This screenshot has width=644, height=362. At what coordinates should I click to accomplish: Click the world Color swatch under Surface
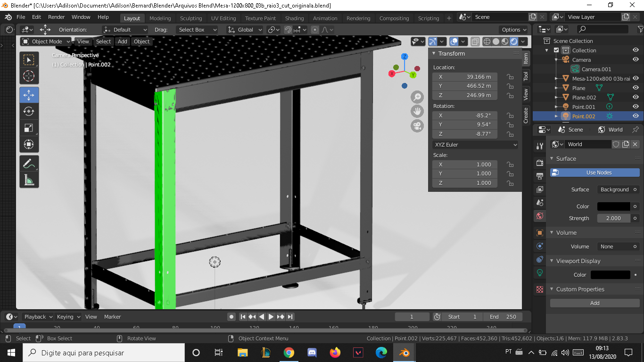coord(613,206)
